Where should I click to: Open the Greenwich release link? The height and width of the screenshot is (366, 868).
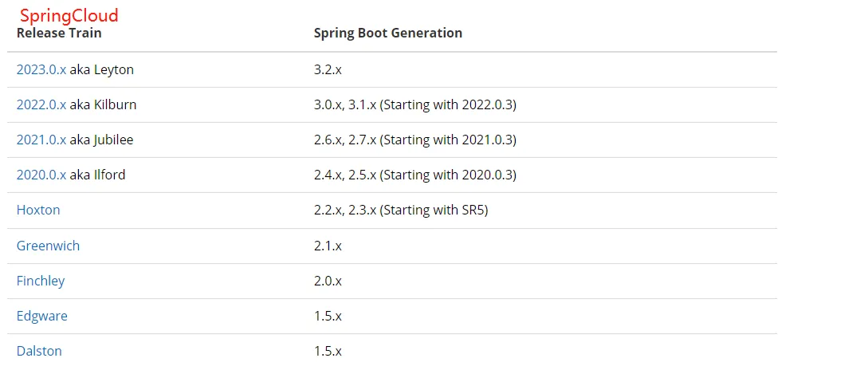48,246
